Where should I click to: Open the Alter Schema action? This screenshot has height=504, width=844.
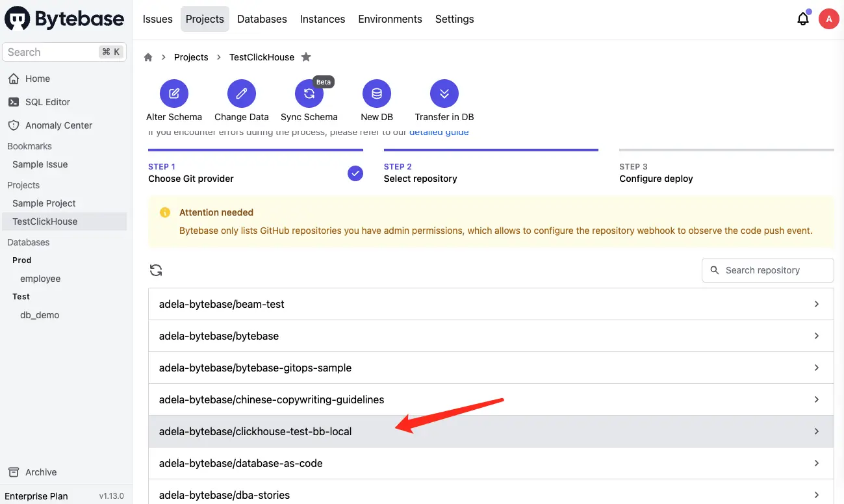point(173,93)
